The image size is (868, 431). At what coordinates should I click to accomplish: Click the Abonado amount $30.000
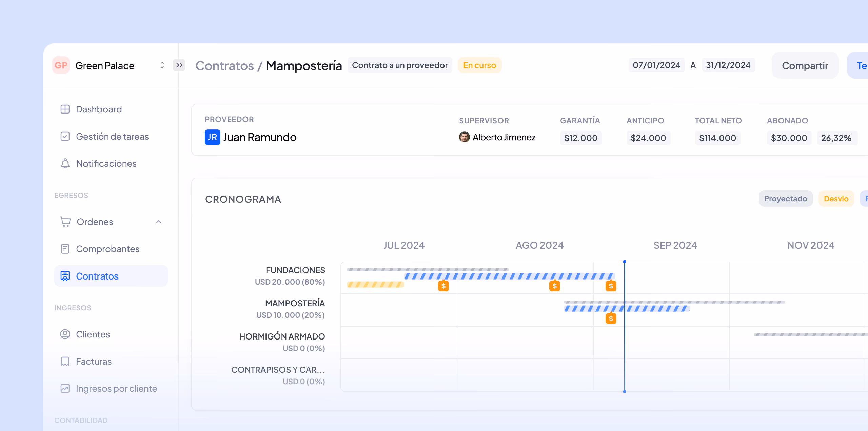tap(789, 138)
